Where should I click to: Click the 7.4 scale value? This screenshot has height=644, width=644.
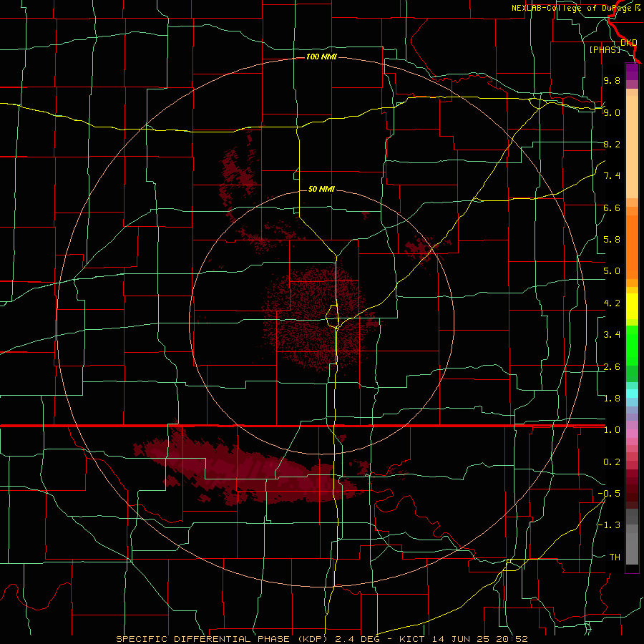(612, 176)
